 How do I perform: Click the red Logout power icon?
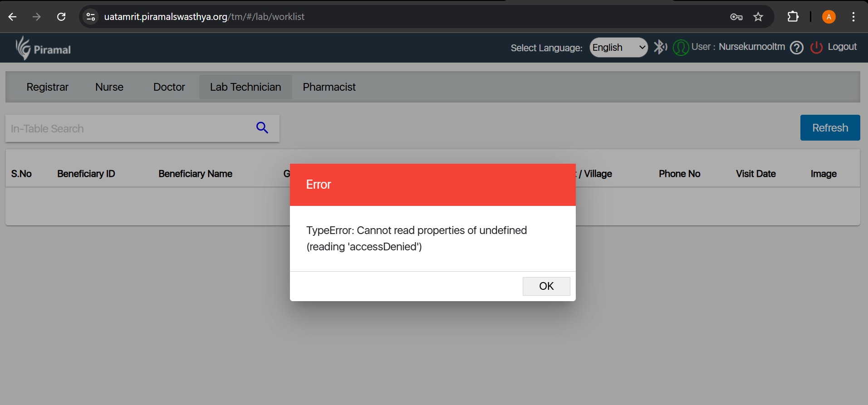[x=816, y=47]
